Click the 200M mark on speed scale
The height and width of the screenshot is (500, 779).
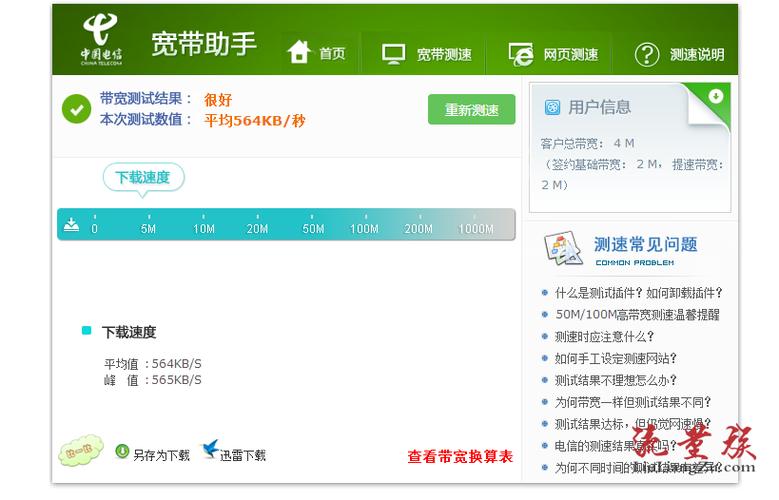coord(418,229)
